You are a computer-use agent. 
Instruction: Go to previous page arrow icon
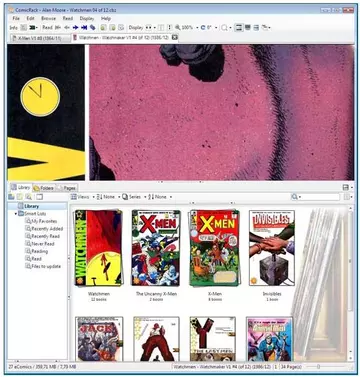[67, 28]
